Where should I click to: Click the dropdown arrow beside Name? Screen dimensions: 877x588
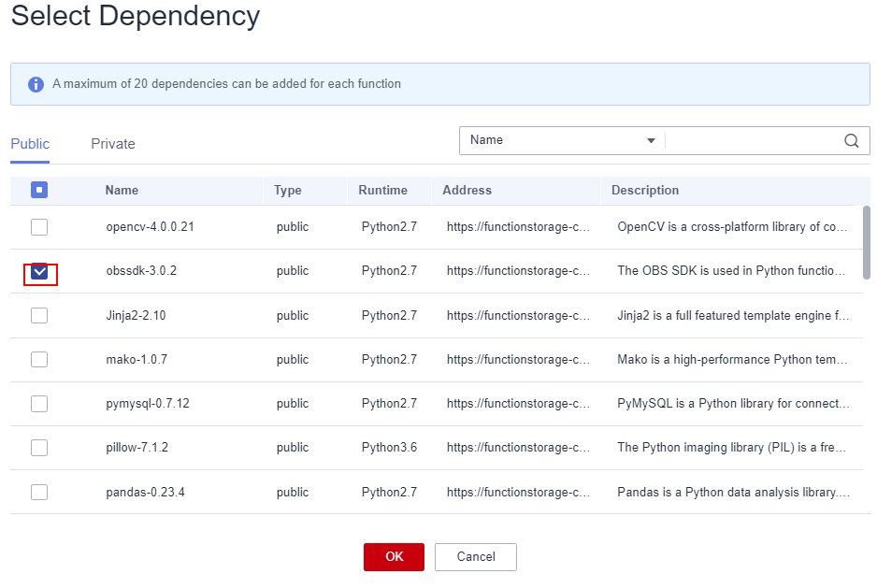651,141
